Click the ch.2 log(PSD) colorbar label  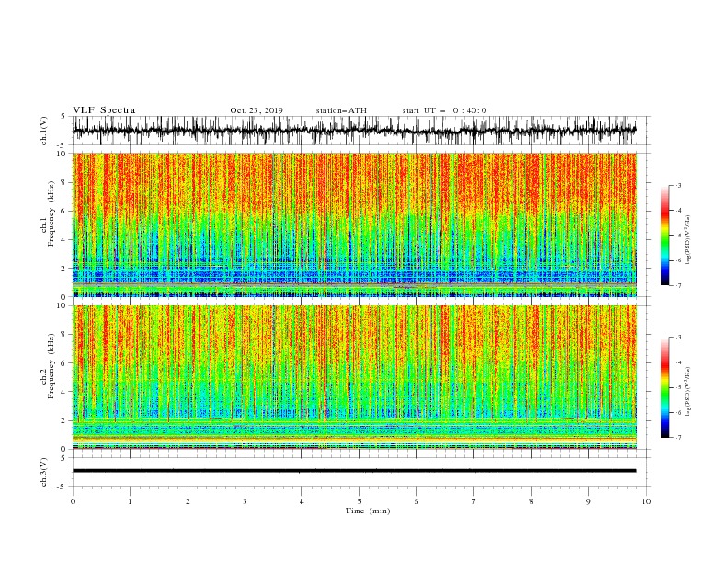pyautogui.click(x=688, y=392)
